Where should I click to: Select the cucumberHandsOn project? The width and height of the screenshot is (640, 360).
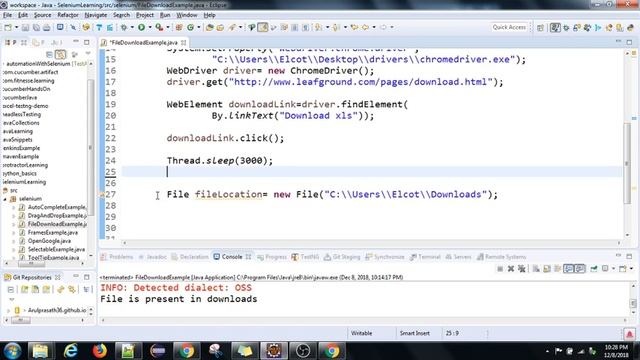26,89
